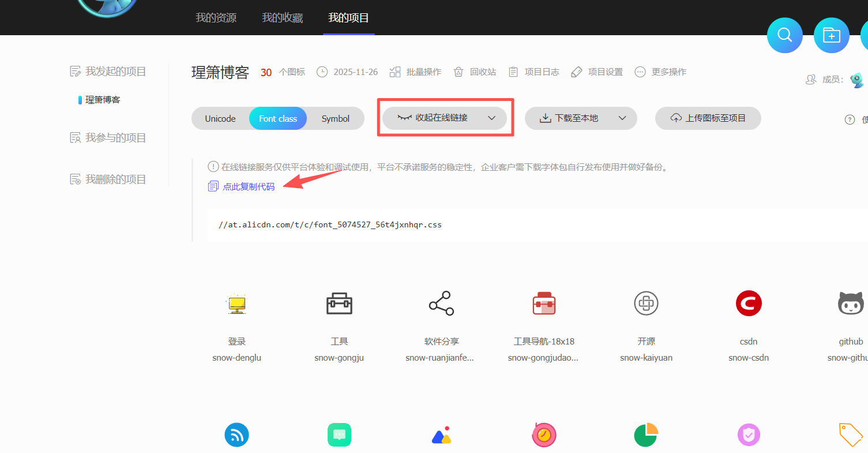Click the 开源 open source icon
Screen dimensions: 868x453
tap(646, 303)
